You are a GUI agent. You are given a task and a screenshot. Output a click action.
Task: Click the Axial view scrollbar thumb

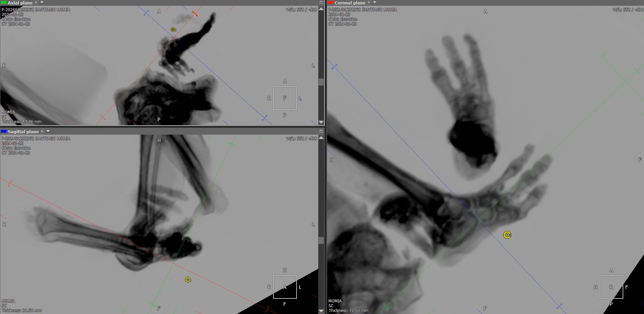[x=321, y=82]
